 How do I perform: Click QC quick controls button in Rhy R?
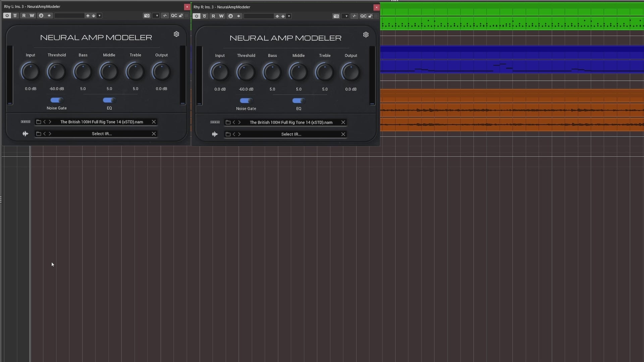click(363, 16)
